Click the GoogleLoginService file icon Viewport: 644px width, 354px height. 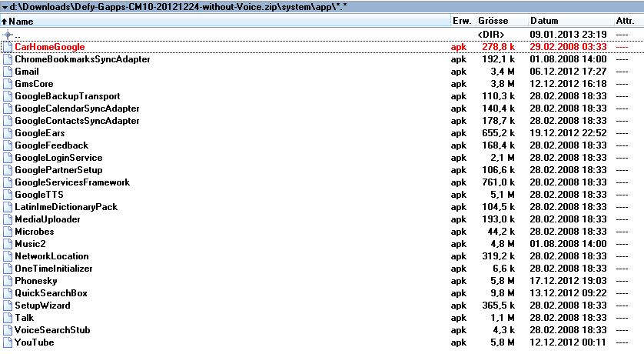[x=8, y=158]
